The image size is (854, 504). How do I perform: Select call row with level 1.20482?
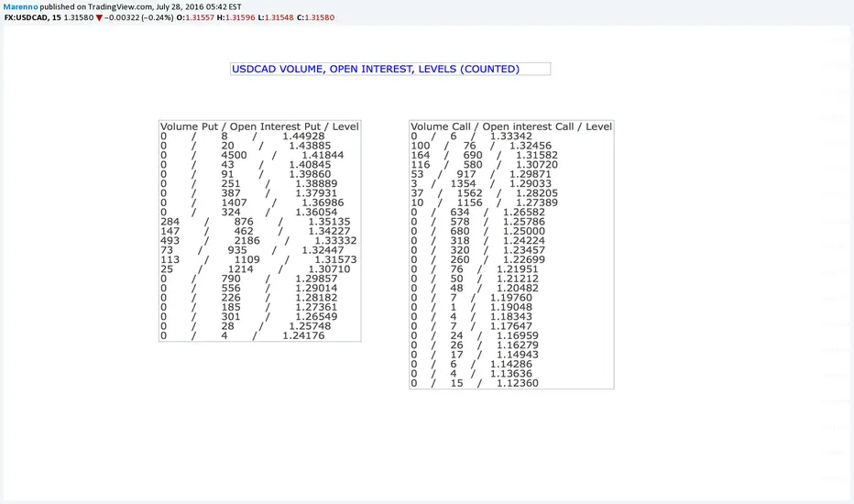pos(475,289)
